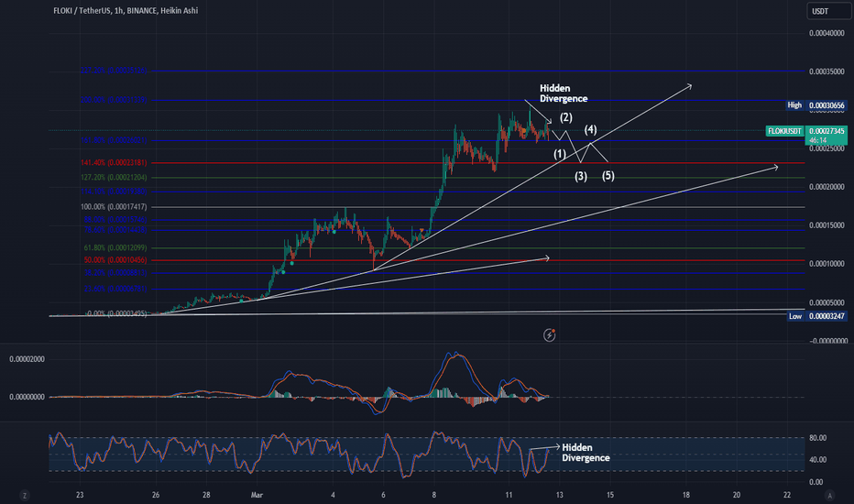Select the 23.60% Fibonacci level label
Image resolution: width=854 pixels, height=504 pixels.
[115, 289]
